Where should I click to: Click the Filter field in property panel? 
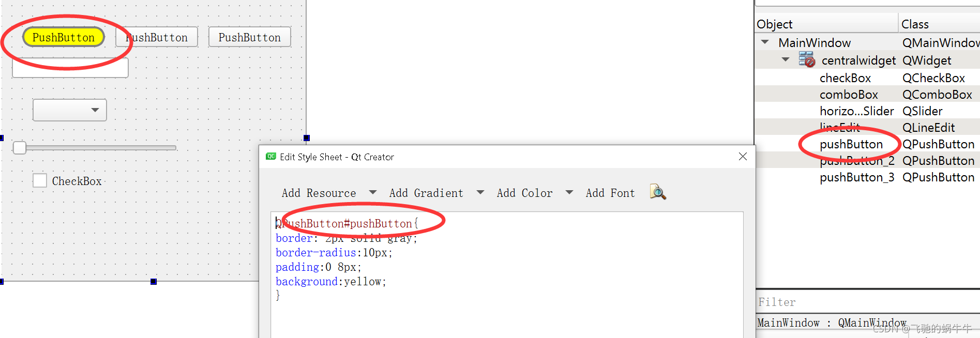point(868,302)
